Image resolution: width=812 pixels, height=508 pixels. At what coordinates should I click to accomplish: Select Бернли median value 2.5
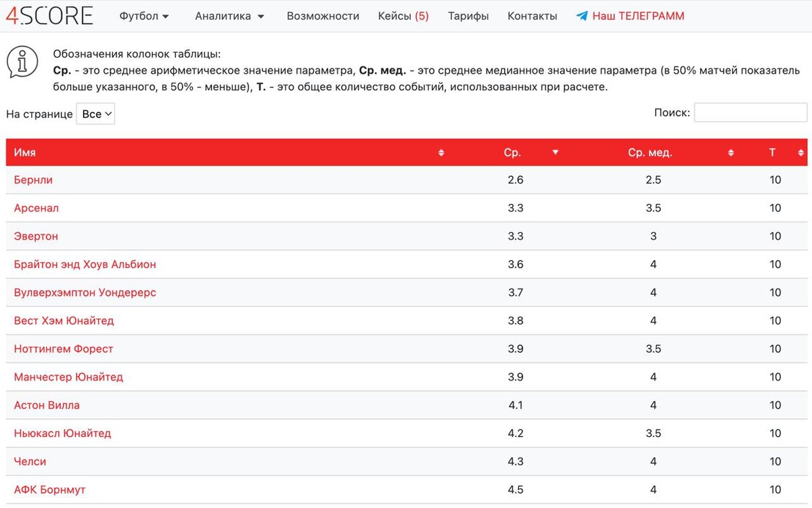653,180
